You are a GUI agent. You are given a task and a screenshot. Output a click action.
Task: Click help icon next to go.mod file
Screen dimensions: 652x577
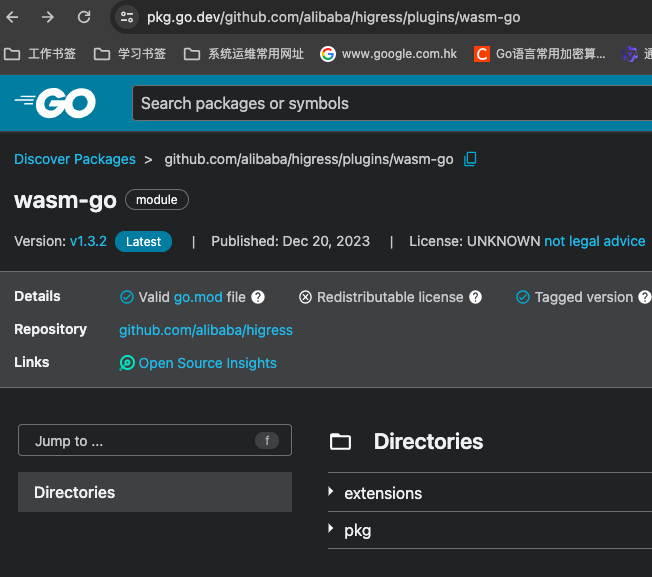(258, 297)
